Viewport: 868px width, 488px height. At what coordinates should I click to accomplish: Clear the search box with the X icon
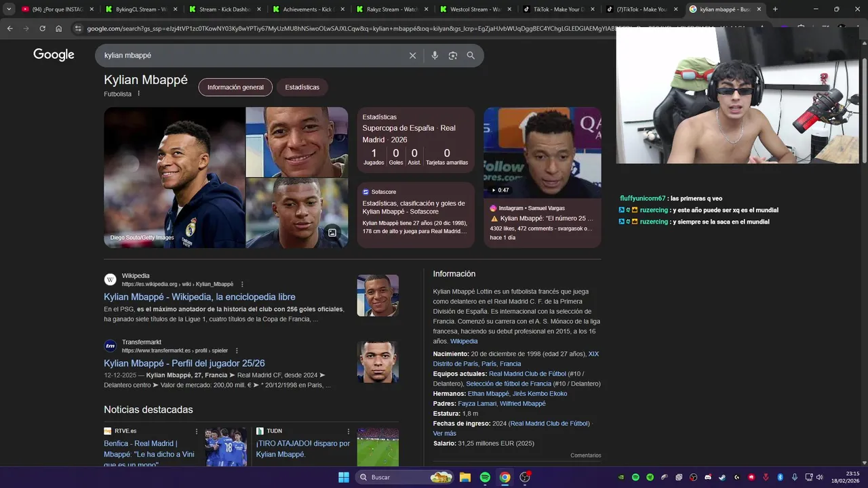pyautogui.click(x=412, y=56)
